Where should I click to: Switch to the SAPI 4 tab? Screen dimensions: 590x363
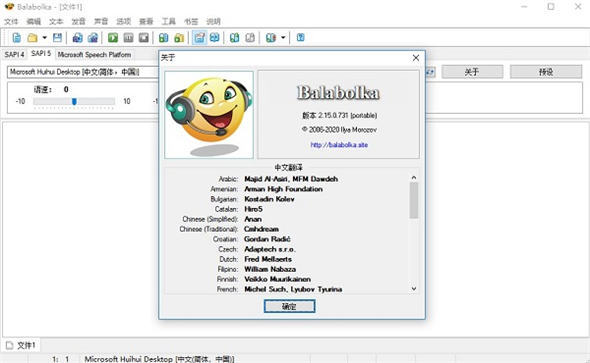point(14,55)
